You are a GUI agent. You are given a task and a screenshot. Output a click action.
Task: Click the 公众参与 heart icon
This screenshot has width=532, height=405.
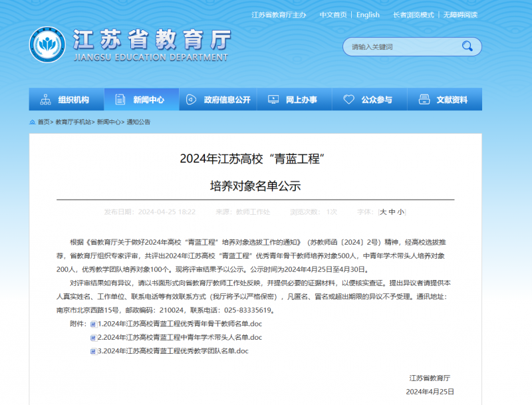[x=348, y=100]
